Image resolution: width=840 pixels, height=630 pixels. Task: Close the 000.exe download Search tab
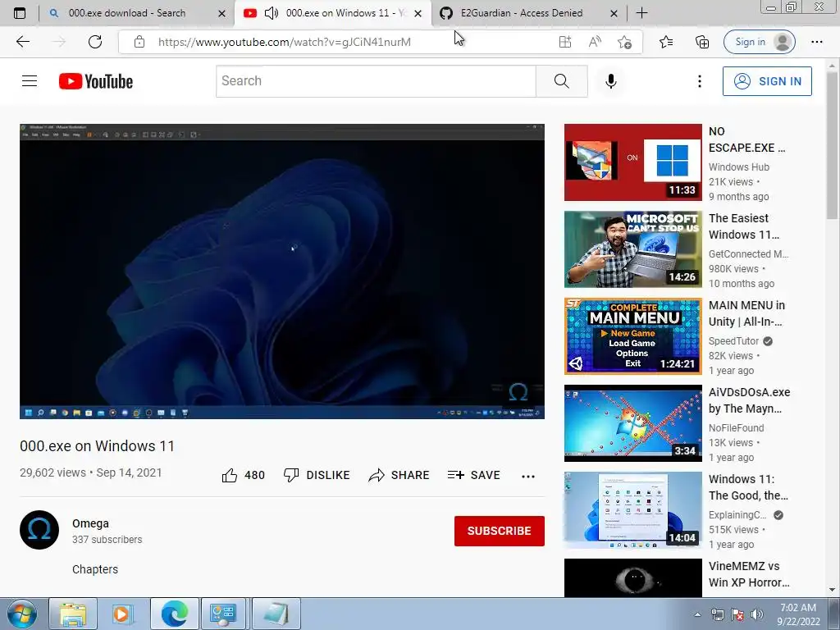(x=221, y=13)
